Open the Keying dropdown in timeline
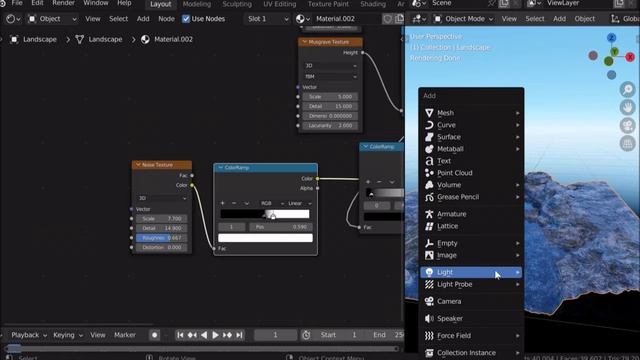Screen dimensions: 640x360 pos(68,335)
